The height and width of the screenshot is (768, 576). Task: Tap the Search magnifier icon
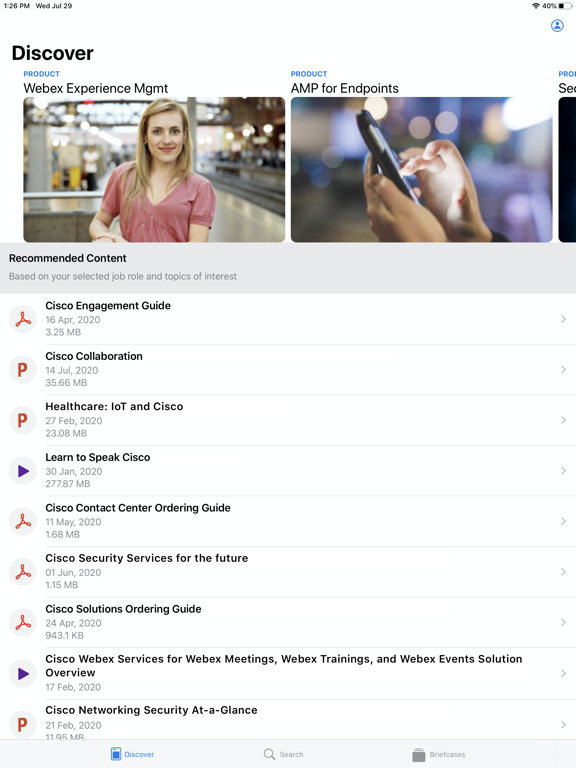269,754
